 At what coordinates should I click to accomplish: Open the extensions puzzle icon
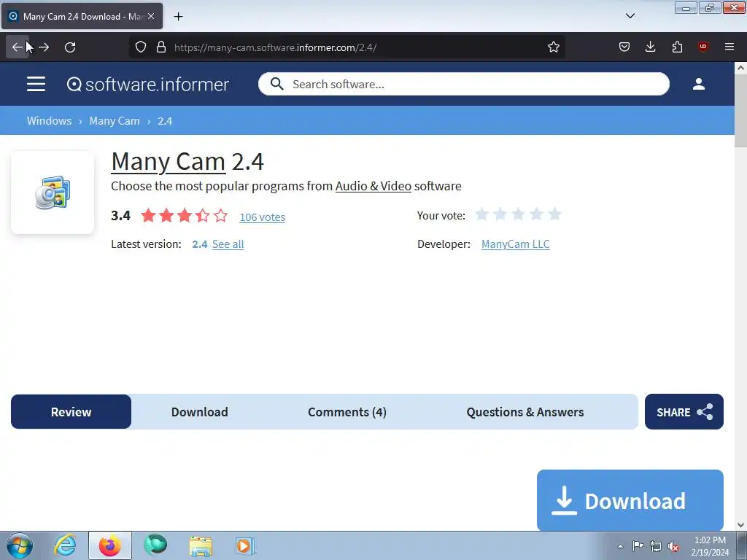tap(677, 47)
